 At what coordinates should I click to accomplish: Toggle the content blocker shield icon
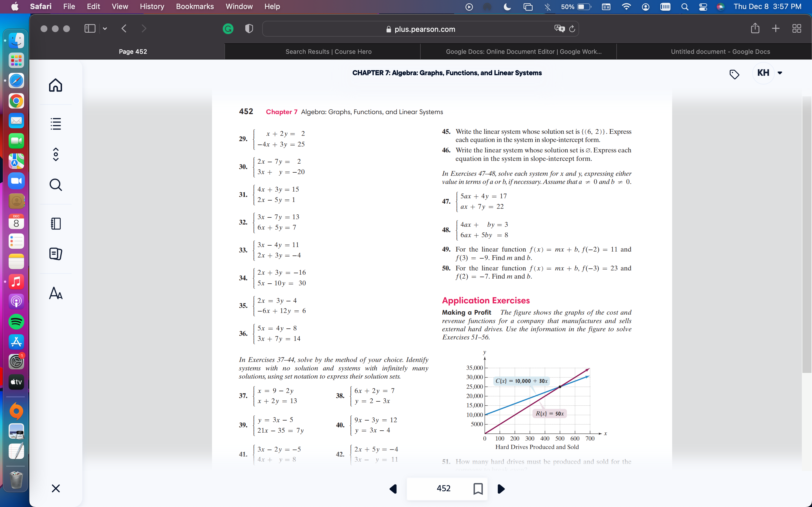[x=249, y=29]
